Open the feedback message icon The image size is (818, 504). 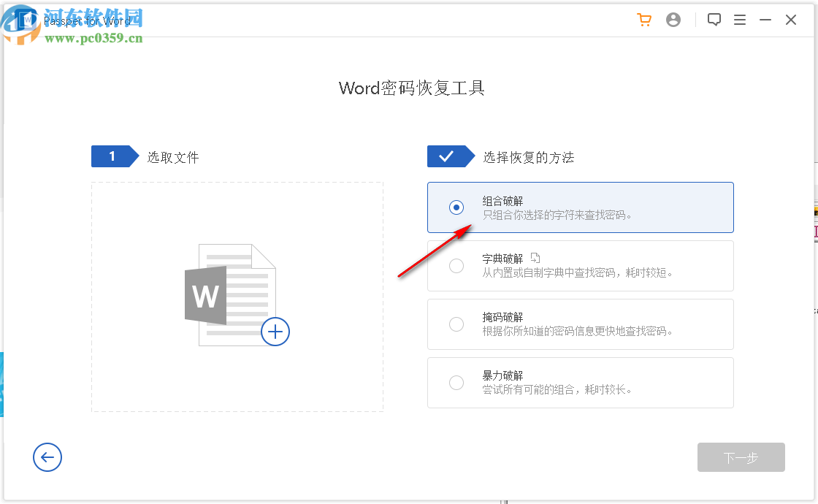(x=714, y=20)
